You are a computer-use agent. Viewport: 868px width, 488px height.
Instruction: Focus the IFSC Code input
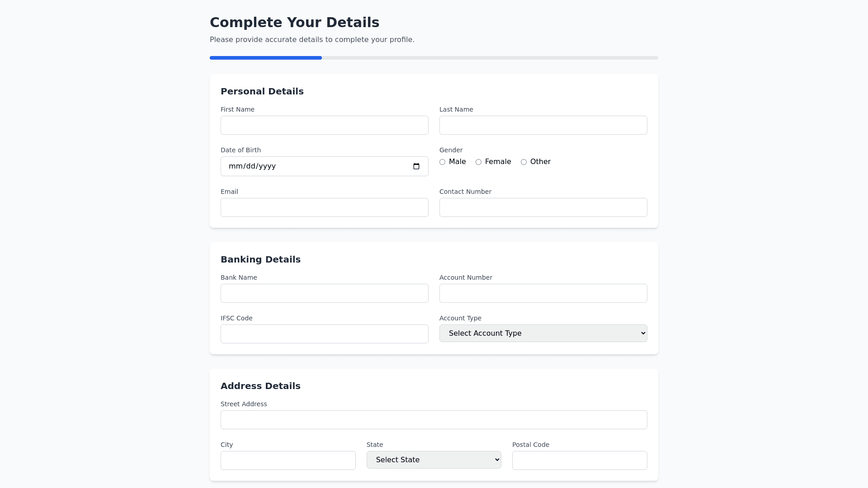pyautogui.click(x=324, y=334)
